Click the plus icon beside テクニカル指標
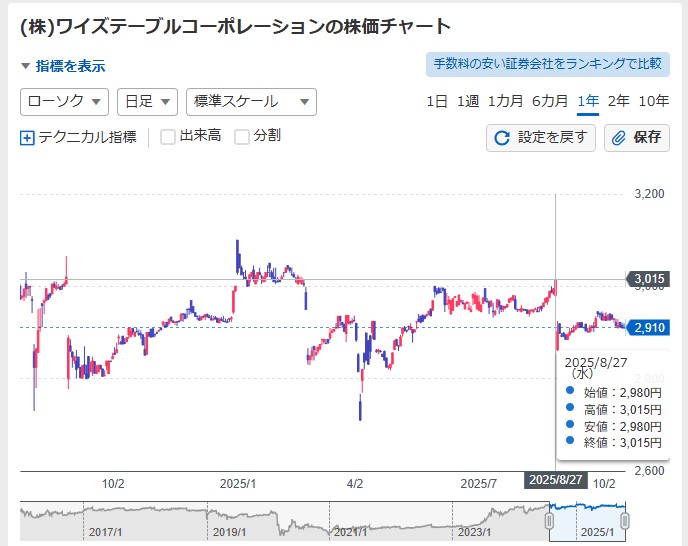Image resolution: width=688 pixels, height=546 pixels. 27,138
